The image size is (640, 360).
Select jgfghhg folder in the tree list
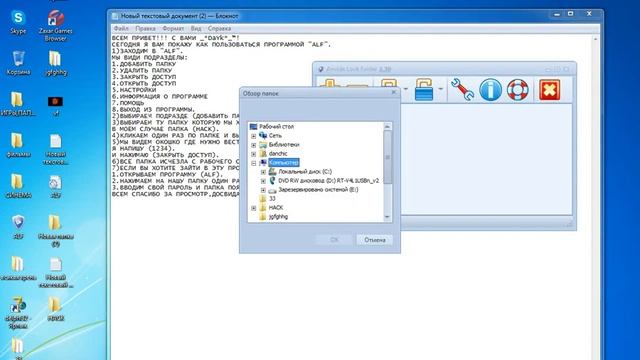[278, 216]
